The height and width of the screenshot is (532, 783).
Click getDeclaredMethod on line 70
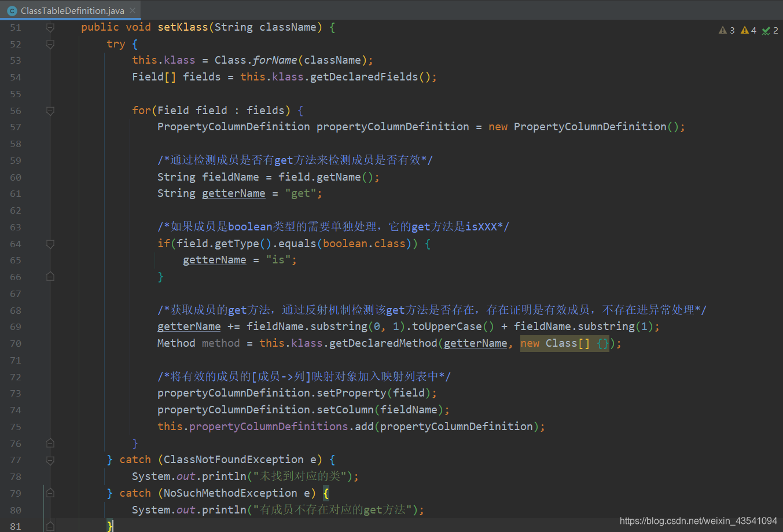coord(383,344)
